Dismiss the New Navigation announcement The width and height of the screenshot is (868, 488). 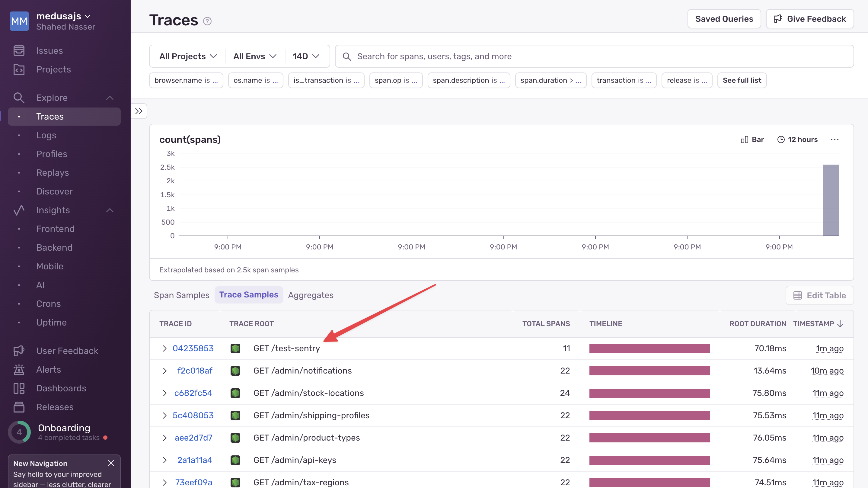point(111,463)
